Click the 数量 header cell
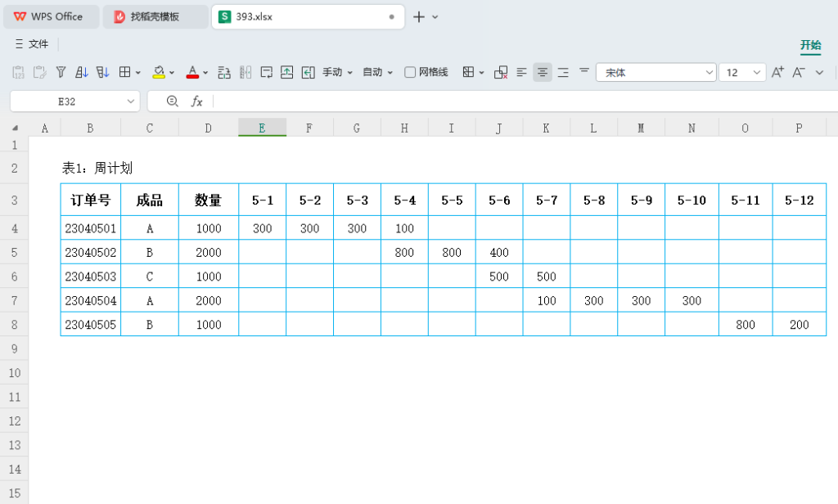The width and height of the screenshot is (838, 504). [209, 200]
